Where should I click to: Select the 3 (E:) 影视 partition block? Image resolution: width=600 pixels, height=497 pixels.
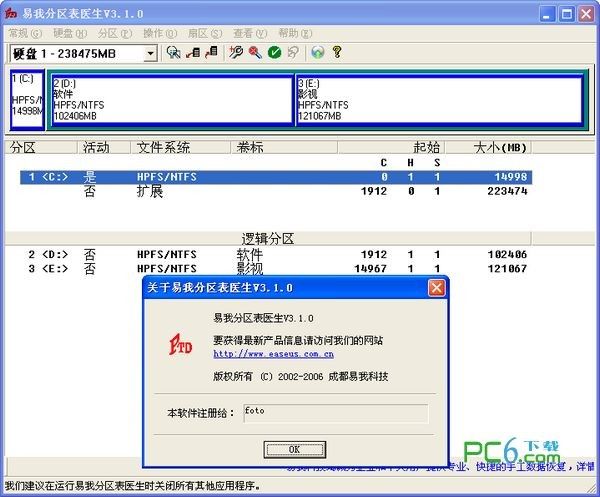click(x=439, y=100)
